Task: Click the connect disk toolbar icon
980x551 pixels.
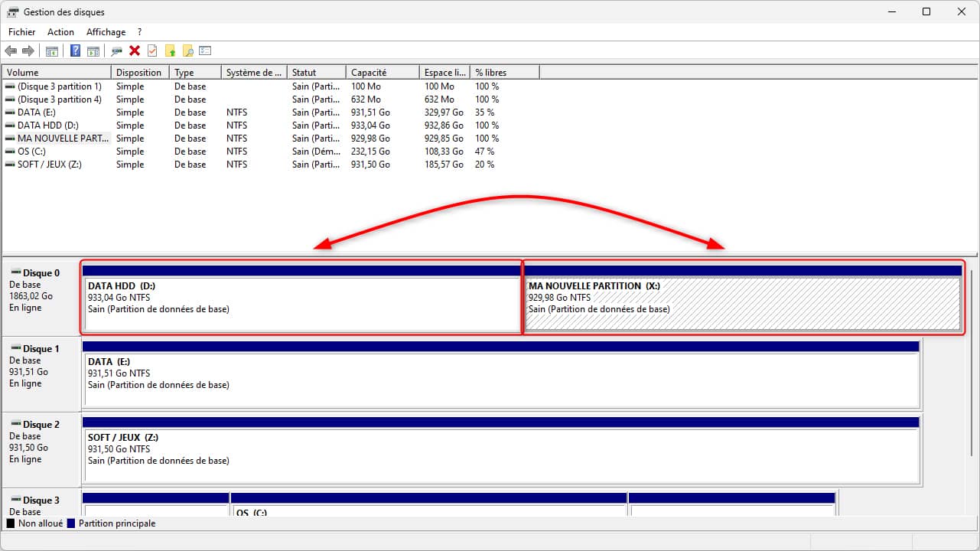Action: tap(117, 51)
